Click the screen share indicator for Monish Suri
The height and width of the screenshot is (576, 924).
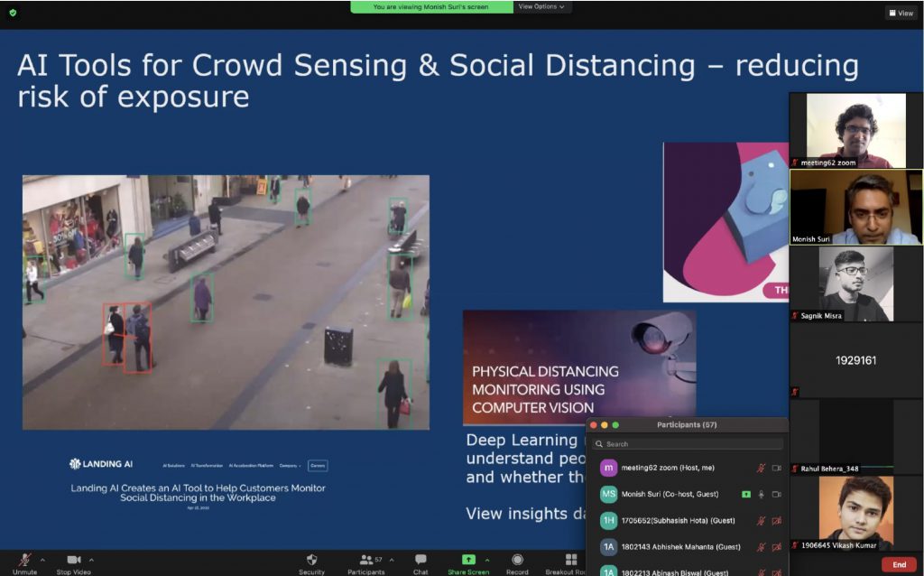[746, 494]
